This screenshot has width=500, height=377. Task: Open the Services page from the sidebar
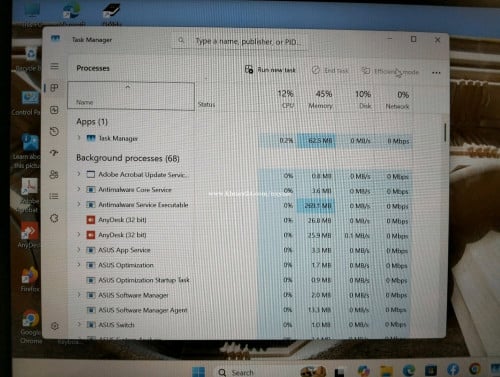(x=54, y=218)
